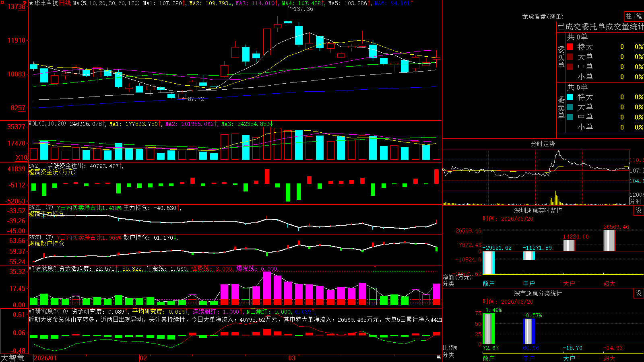Click the 大智慧 logo at bottom left
The image size is (644, 362).
tap(12, 358)
